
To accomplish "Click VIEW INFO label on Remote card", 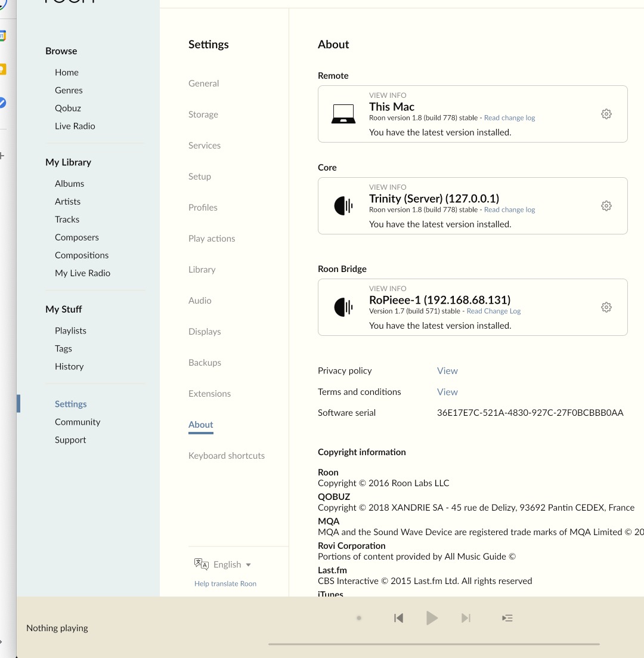I will coord(388,95).
